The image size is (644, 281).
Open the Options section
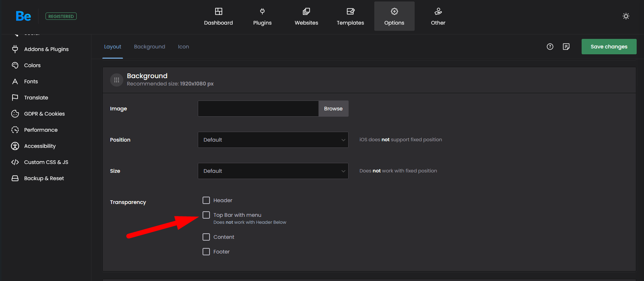click(x=394, y=16)
